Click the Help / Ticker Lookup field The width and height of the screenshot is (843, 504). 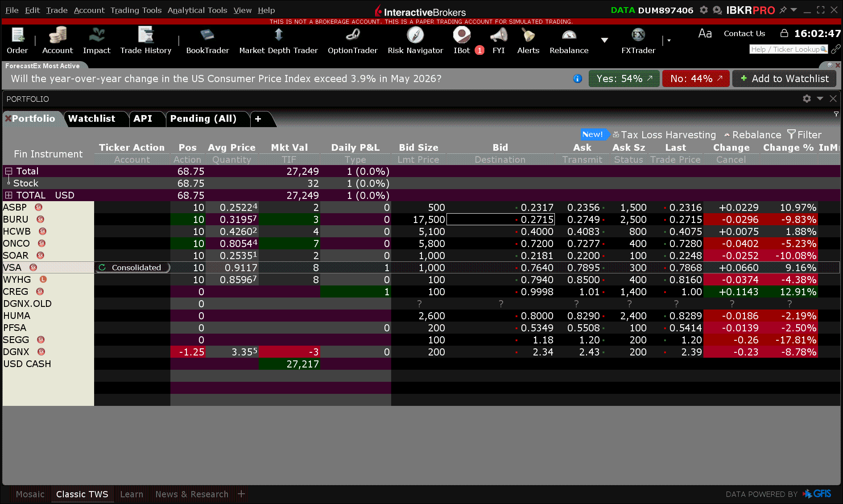click(789, 49)
